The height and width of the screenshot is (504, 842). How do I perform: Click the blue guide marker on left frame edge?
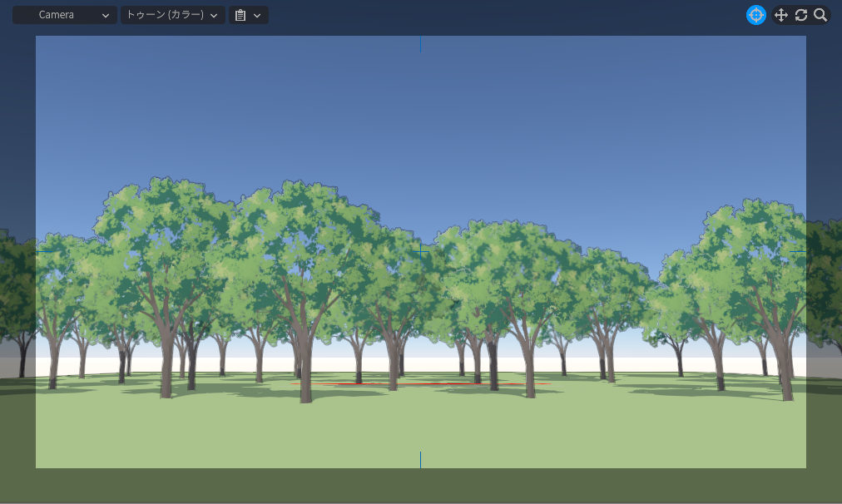click(x=44, y=251)
